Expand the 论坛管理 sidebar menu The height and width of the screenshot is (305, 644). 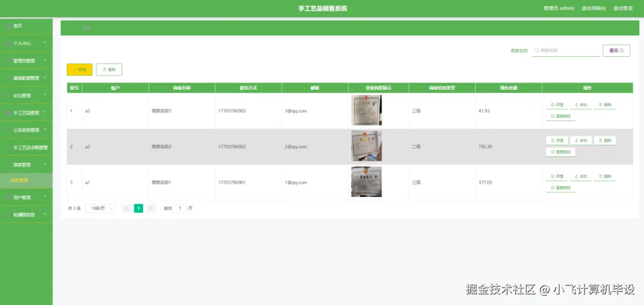point(26,95)
